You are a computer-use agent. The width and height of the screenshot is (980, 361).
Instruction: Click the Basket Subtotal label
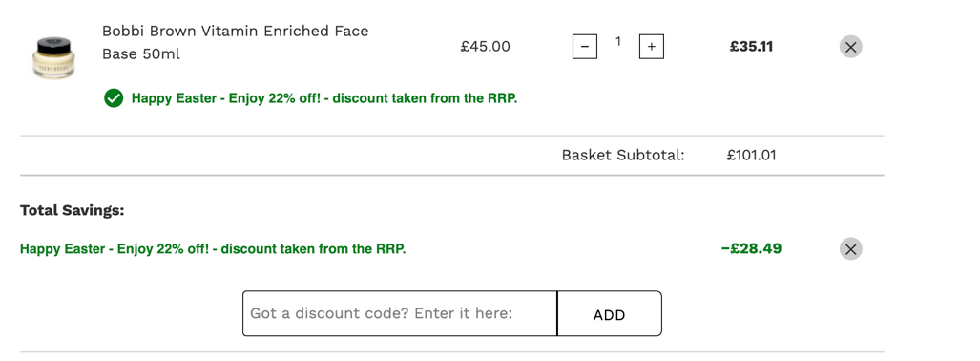click(x=623, y=155)
